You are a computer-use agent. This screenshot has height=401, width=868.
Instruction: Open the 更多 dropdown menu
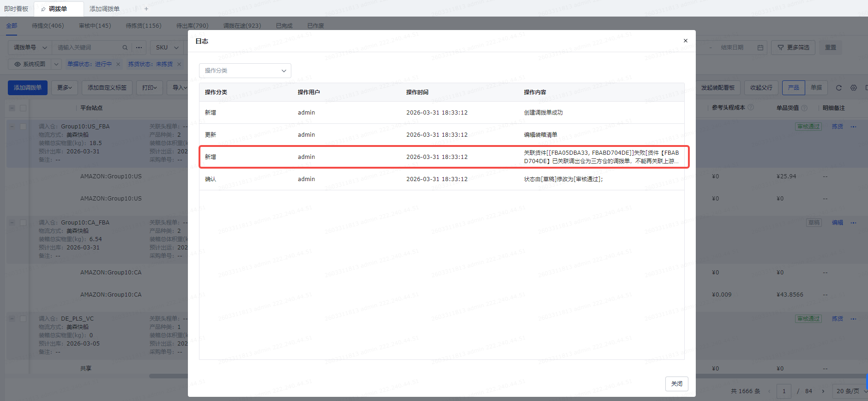tap(65, 88)
